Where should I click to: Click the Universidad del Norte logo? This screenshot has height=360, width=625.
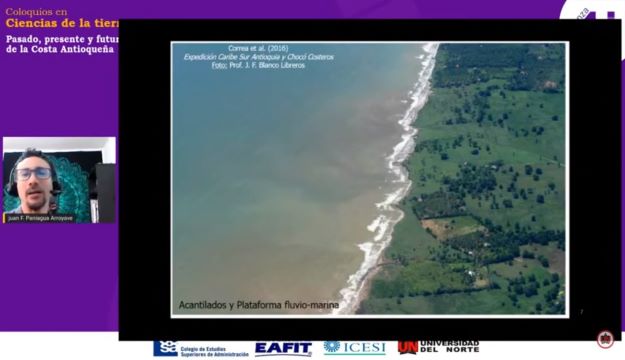[438, 347]
